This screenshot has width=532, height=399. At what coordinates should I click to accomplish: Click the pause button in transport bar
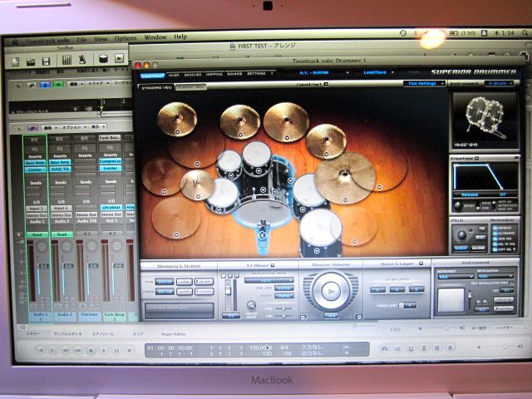point(116,350)
